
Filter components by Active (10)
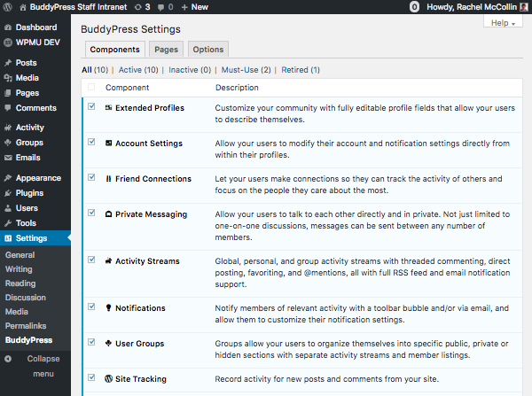pyautogui.click(x=138, y=70)
